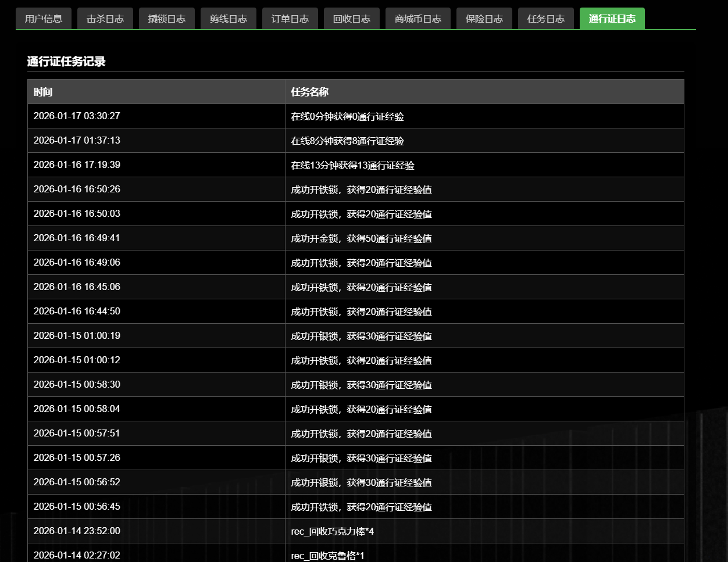Select timestamp 2026-01-16 17:19:39
728x562 pixels.
coord(77,164)
